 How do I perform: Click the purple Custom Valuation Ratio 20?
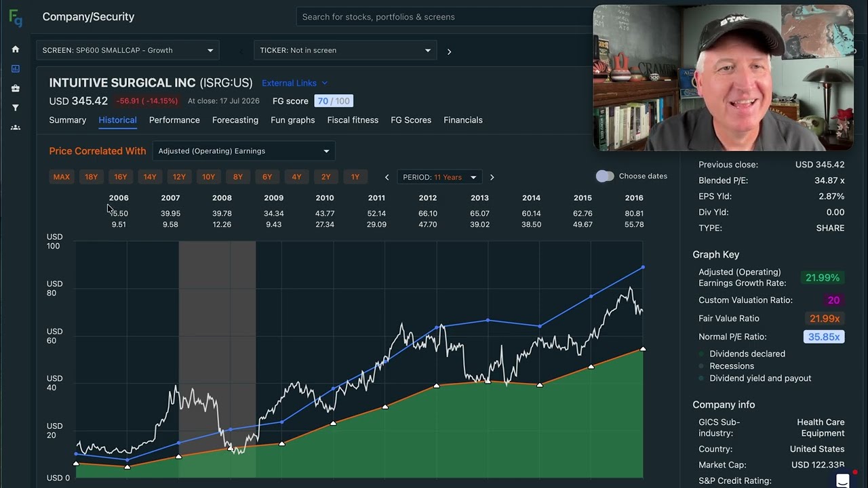tap(833, 300)
